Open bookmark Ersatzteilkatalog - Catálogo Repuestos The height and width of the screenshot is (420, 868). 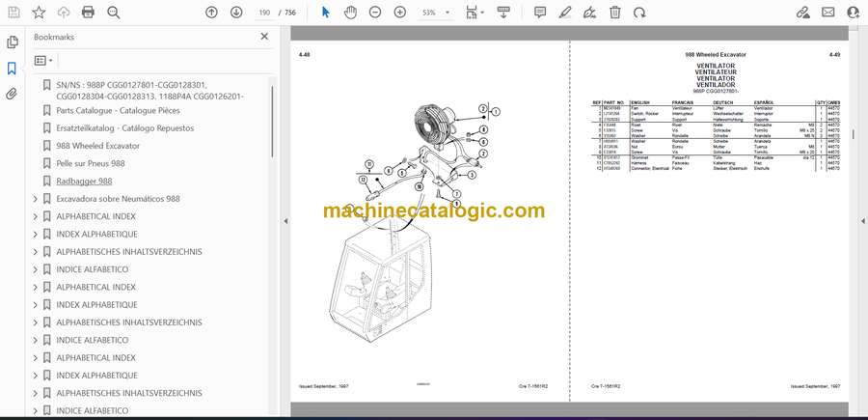tap(125, 128)
